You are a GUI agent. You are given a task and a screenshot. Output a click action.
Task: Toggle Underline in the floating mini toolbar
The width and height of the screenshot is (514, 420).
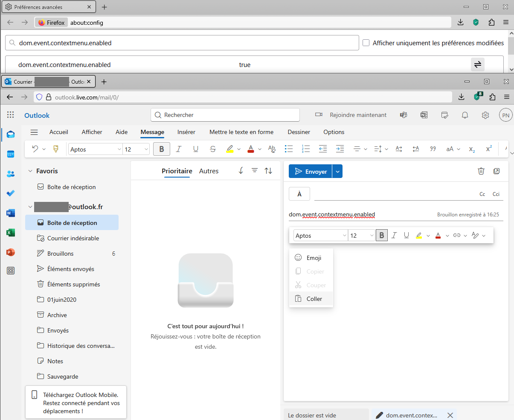click(407, 235)
